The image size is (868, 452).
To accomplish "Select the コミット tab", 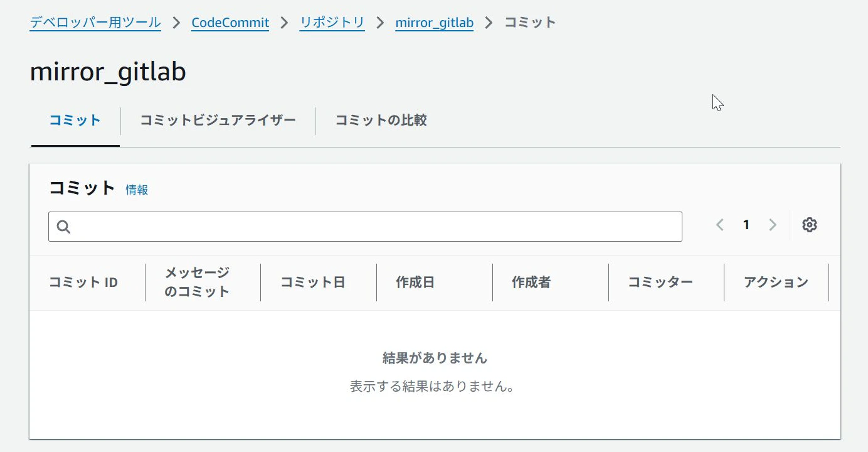I will 75,121.
